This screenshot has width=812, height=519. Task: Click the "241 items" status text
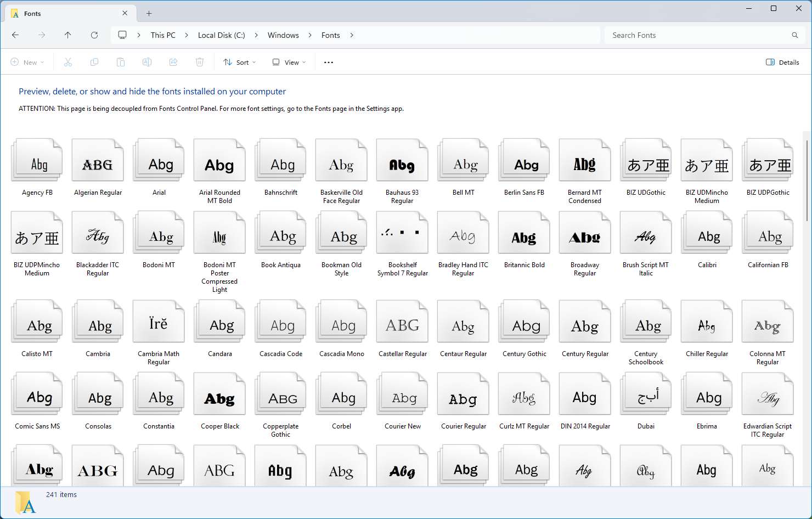61,494
